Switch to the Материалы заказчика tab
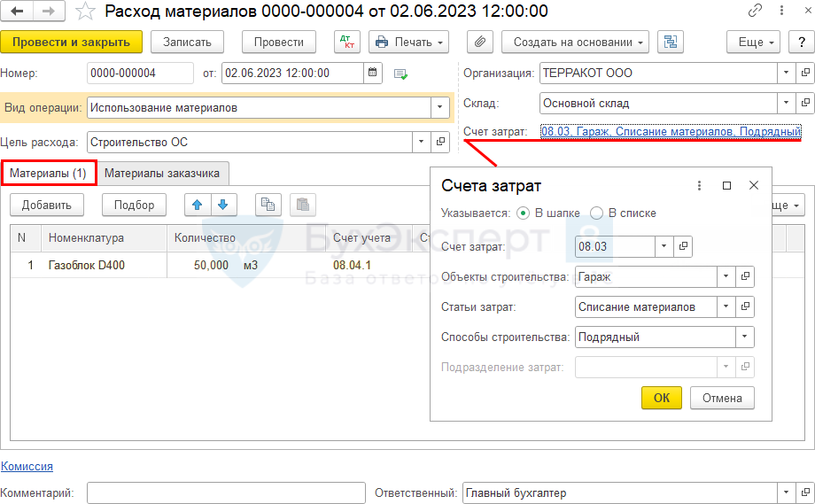Screen dimensions: 815x504 click(162, 174)
